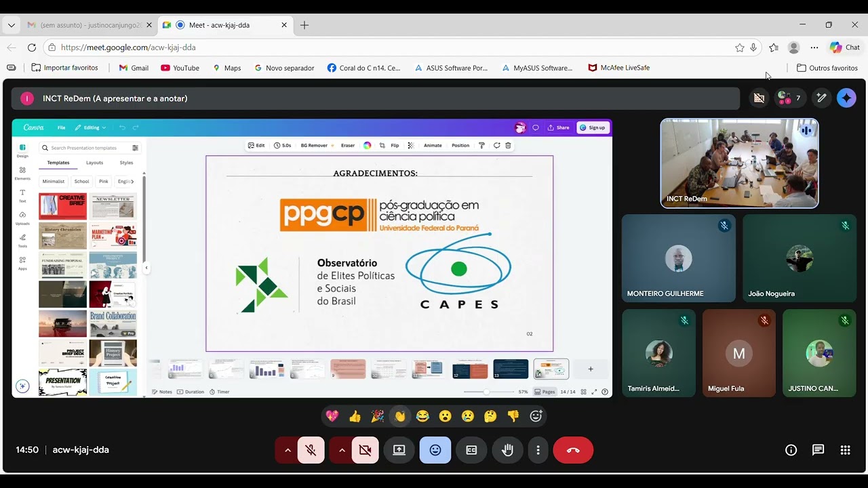Click the Search Presentation templates field
868x488 pixels.
(85, 148)
